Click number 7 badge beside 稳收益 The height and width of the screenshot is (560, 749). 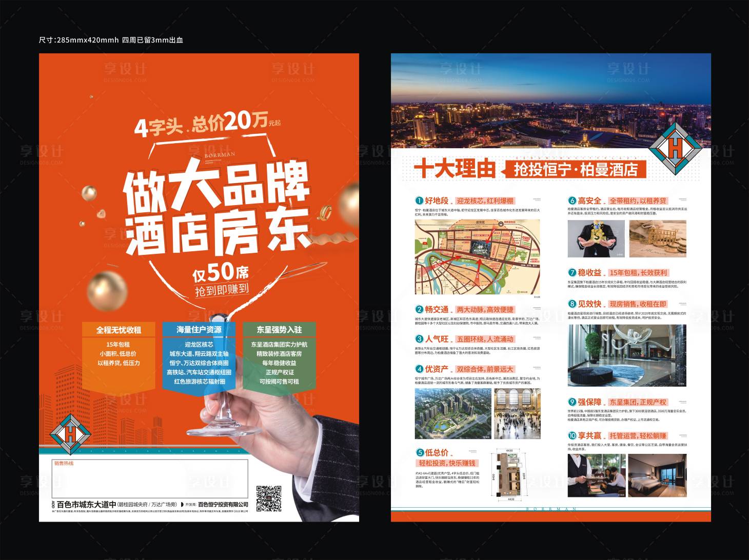(572, 273)
